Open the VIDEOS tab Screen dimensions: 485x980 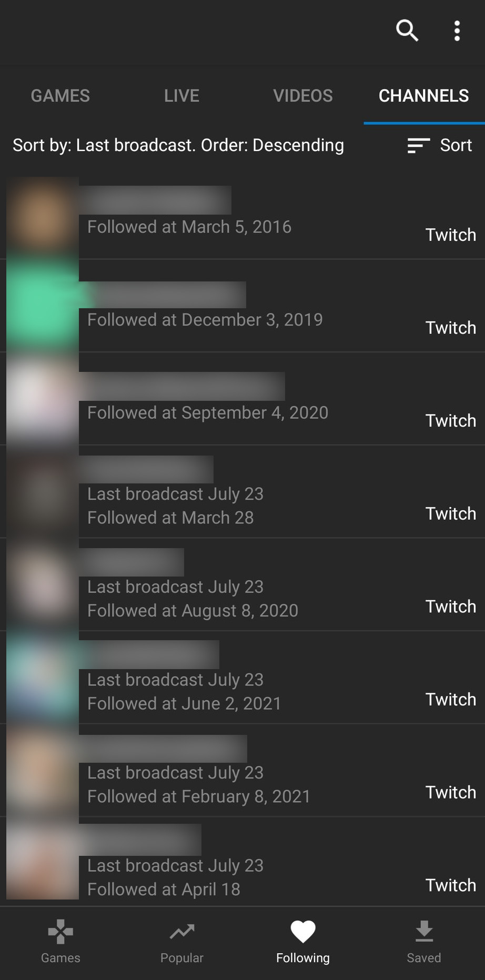point(302,96)
